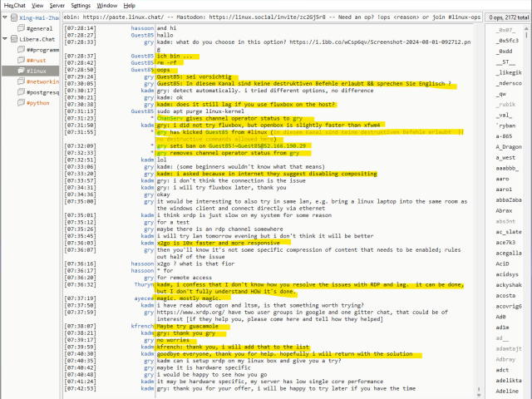Click the ChanServ name in chat
The width and height of the screenshot is (532, 399).
coord(170,118)
